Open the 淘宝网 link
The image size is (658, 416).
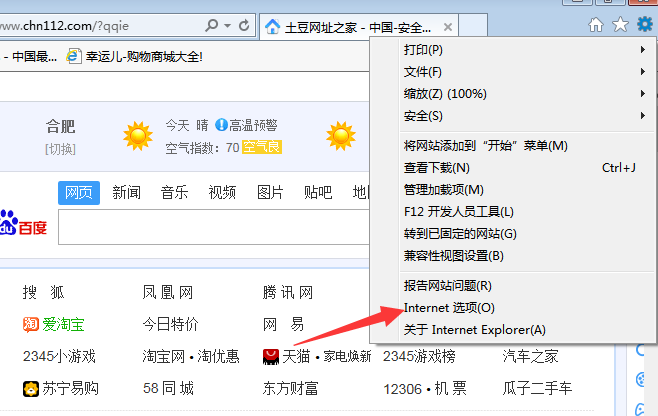(x=164, y=356)
